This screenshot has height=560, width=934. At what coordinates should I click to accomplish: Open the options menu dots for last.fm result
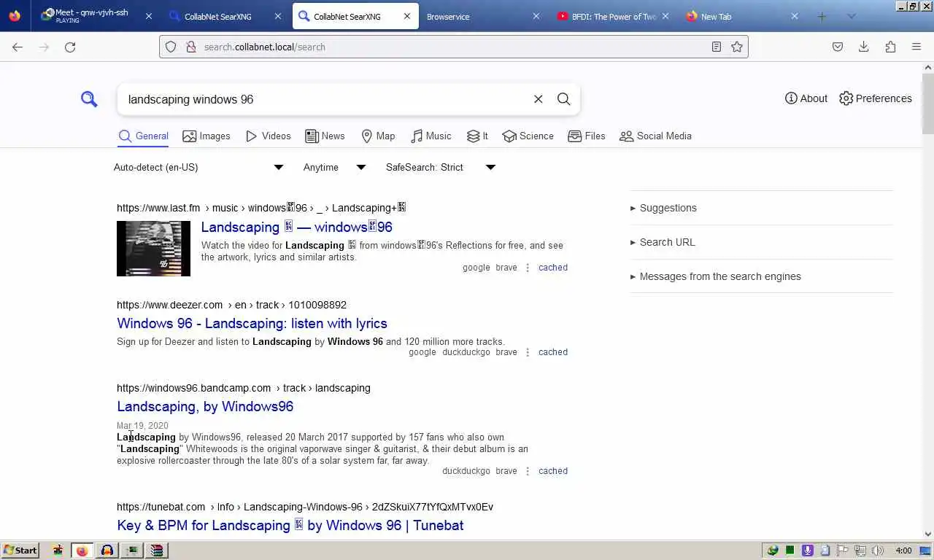coord(528,268)
